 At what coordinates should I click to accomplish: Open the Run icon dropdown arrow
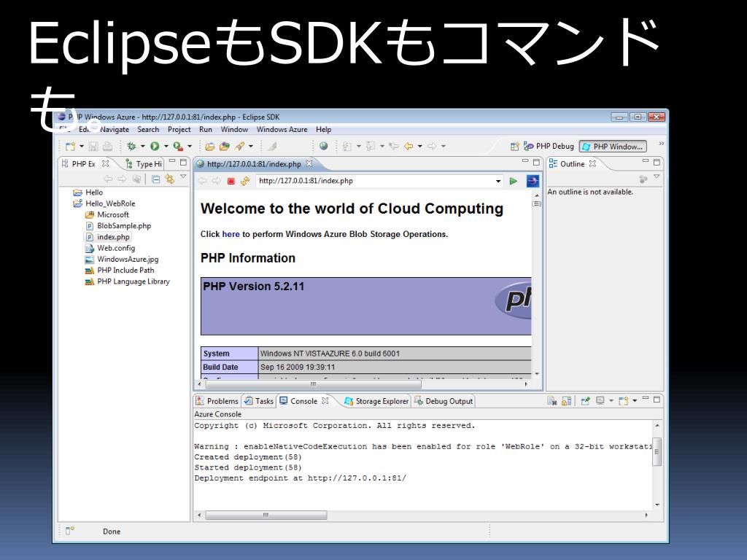pyautogui.click(x=166, y=146)
